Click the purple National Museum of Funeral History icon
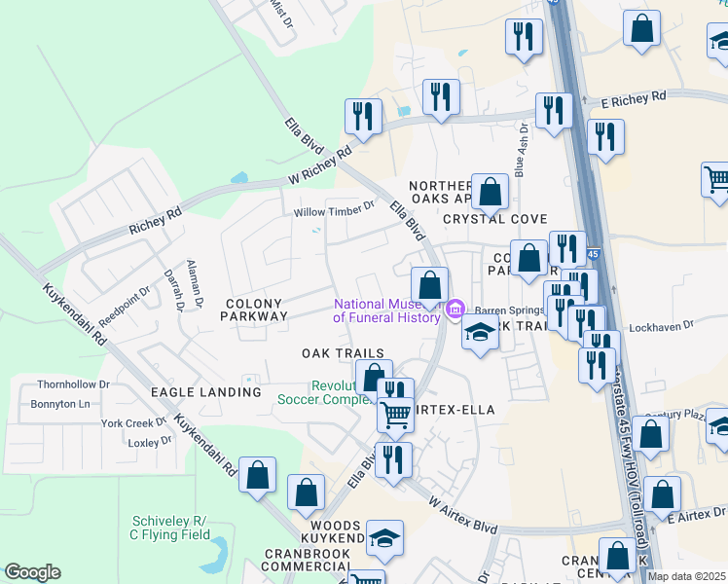Viewport: 728px width, 584px height. 455,310
